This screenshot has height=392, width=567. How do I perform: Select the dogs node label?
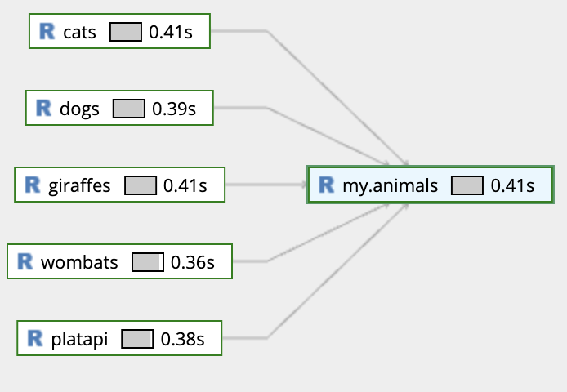coord(79,109)
